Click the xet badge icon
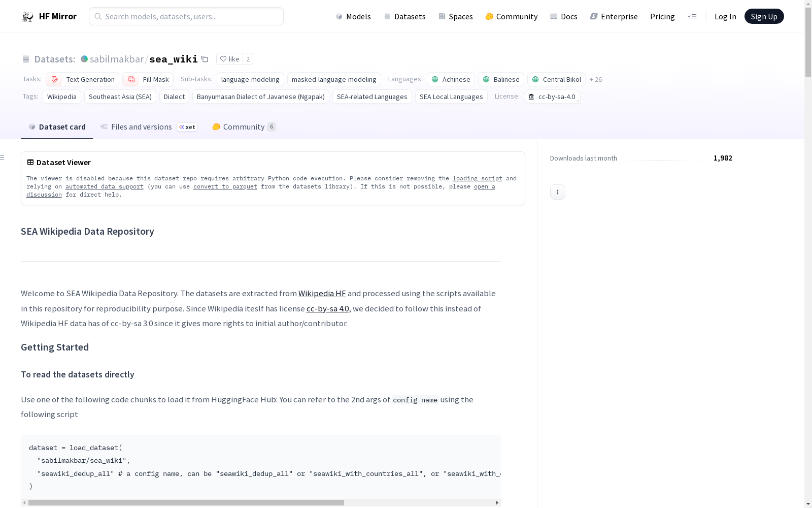The height and width of the screenshot is (508, 812). [x=182, y=127]
